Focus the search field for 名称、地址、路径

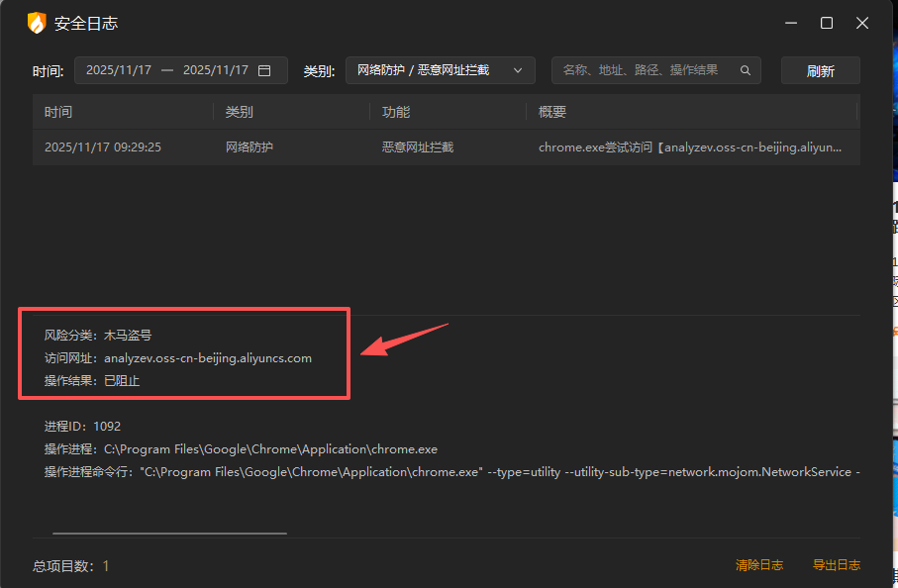pyautogui.click(x=655, y=70)
